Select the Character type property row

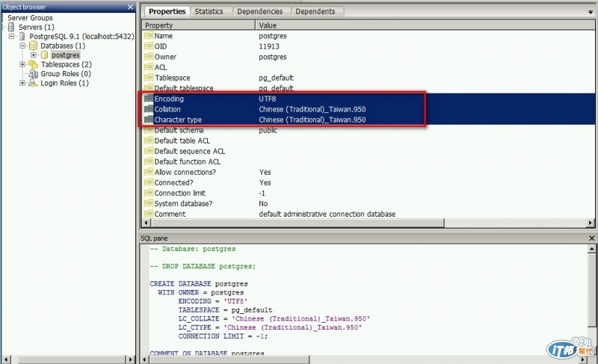pos(369,120)
